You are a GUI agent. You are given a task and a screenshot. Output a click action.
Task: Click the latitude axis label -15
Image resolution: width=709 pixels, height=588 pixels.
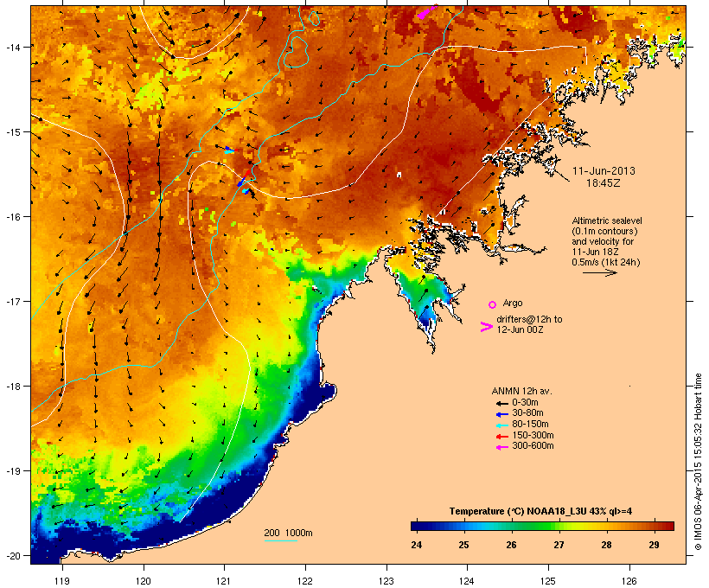pos(13,132)
